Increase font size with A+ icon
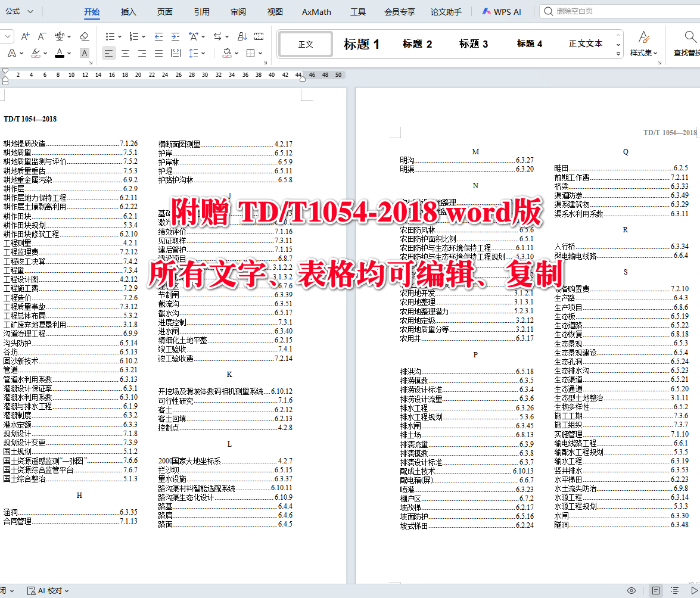Screen dimensions: 700x598 pyautogui.click(x=26, y=36)
